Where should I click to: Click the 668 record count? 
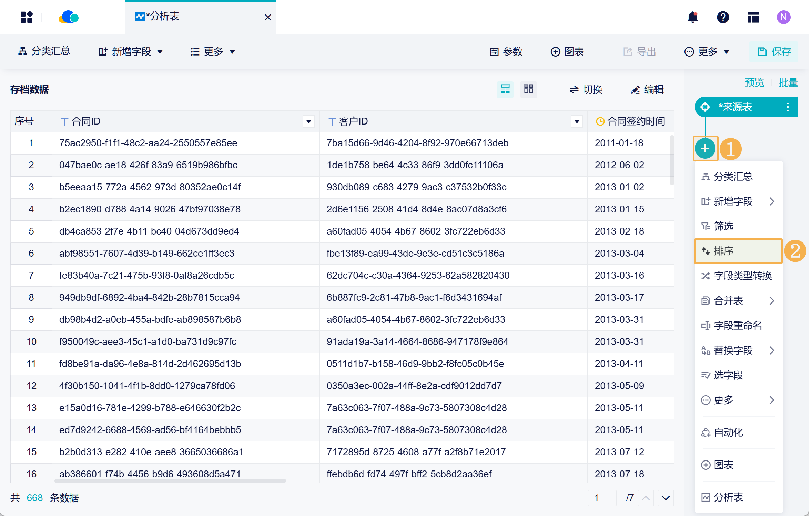tap(34, 498)
